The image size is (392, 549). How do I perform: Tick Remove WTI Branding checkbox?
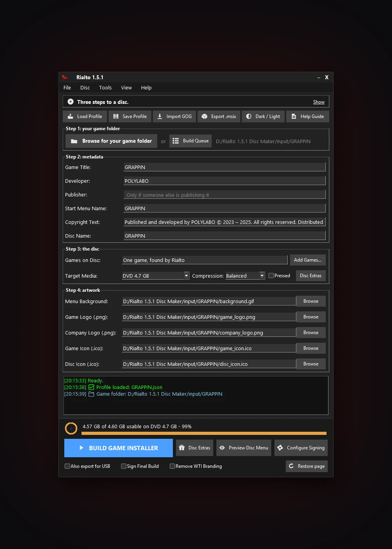172,466
